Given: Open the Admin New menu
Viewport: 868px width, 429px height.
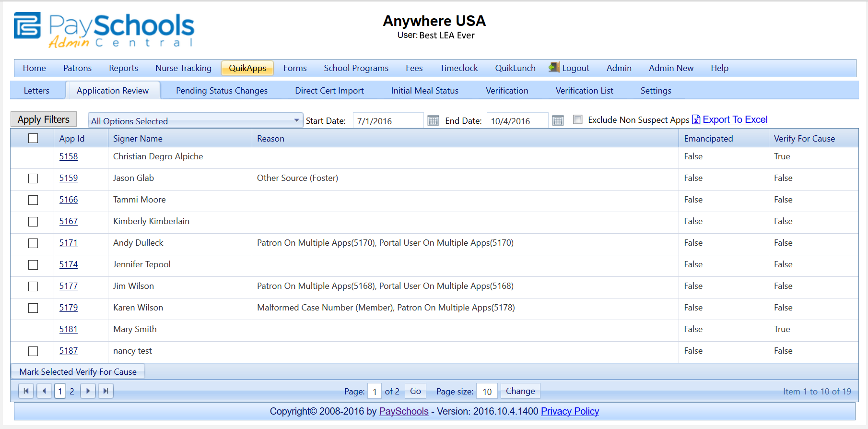Looking at the screenshot, I should click(671, 68).
